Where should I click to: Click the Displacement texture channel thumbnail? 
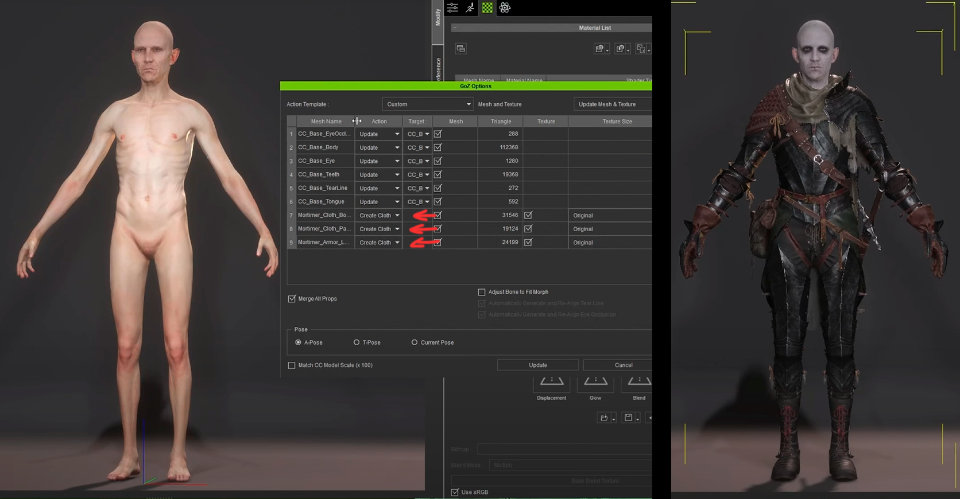(x=551, y=382)
